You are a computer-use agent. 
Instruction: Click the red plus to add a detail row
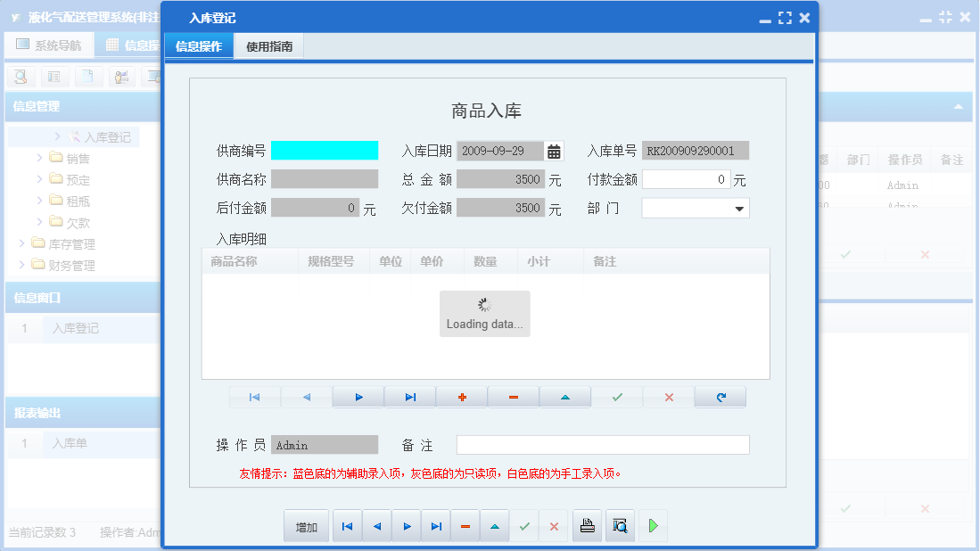click(x=461, y=397)
